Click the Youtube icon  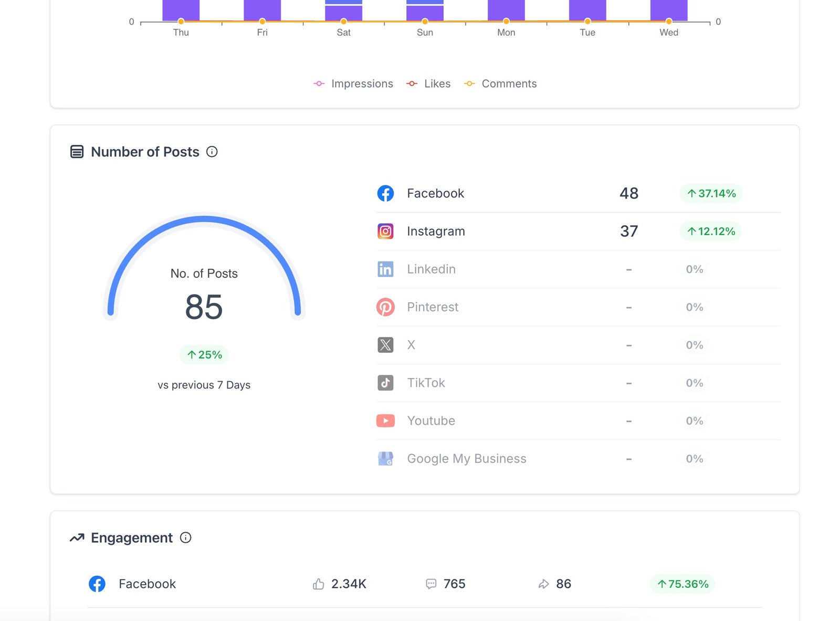pyautogui.click(x=385, y=420)
